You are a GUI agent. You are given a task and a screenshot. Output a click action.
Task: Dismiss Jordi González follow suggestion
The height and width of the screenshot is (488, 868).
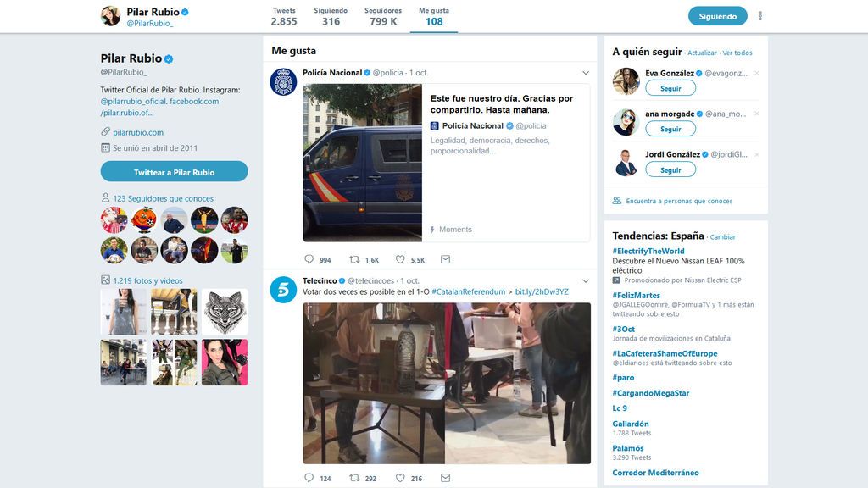pyautogui.click(x=757, y=154)
